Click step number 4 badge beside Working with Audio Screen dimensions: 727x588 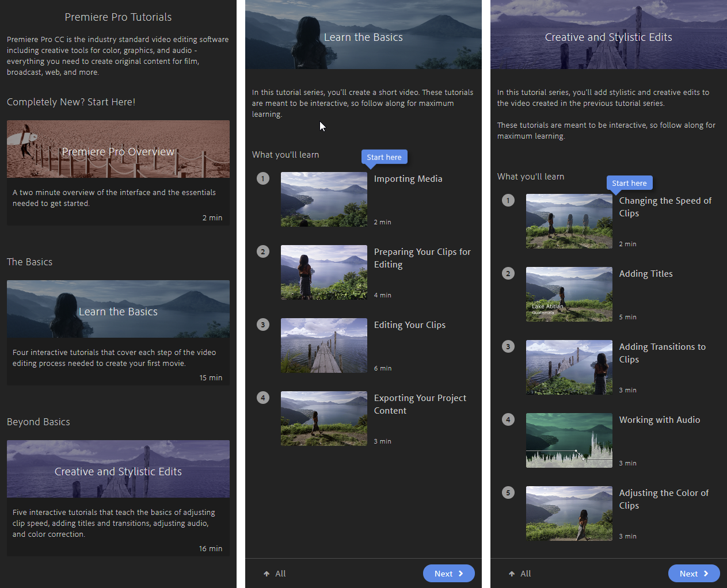[x=508, y=419]
